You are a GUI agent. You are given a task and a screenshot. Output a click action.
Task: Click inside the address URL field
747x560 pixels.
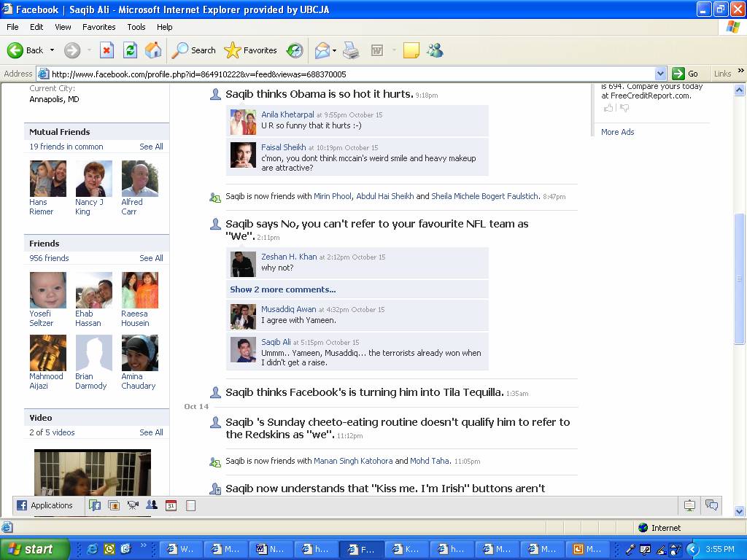352,74
